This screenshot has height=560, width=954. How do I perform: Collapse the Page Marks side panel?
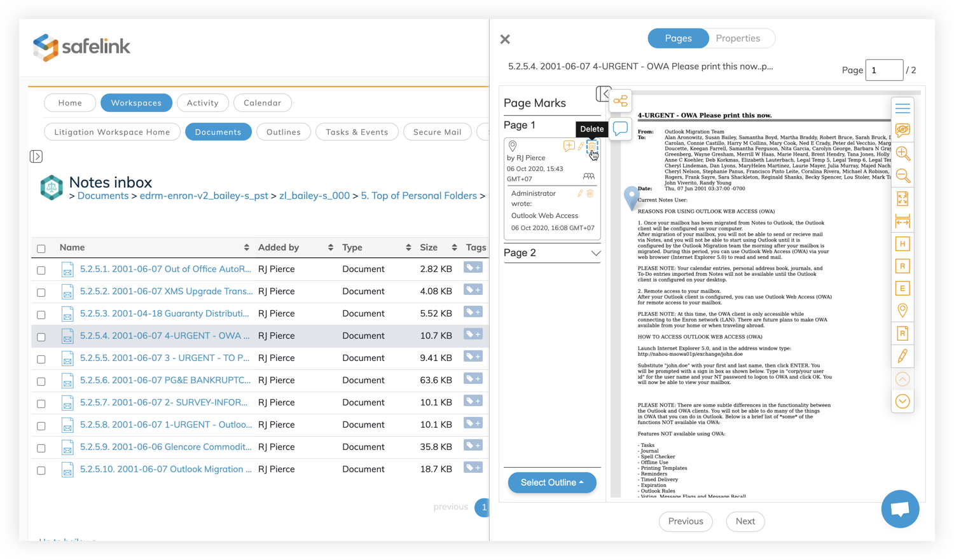pos(603,94)
